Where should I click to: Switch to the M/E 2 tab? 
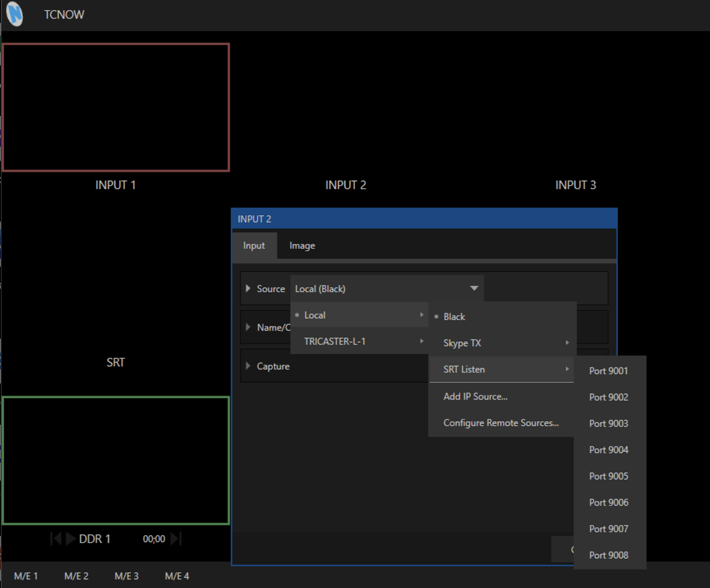point(76,576)
